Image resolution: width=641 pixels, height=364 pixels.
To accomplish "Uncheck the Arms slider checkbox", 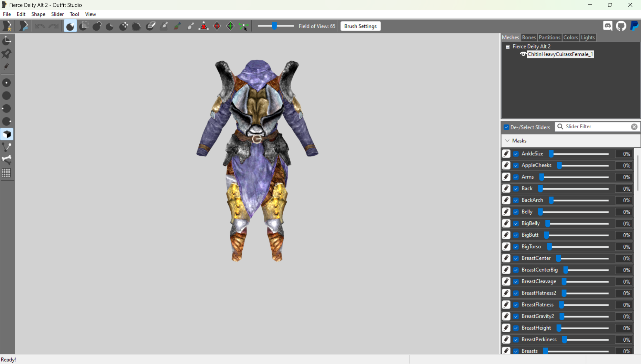I will coord(516,177).
